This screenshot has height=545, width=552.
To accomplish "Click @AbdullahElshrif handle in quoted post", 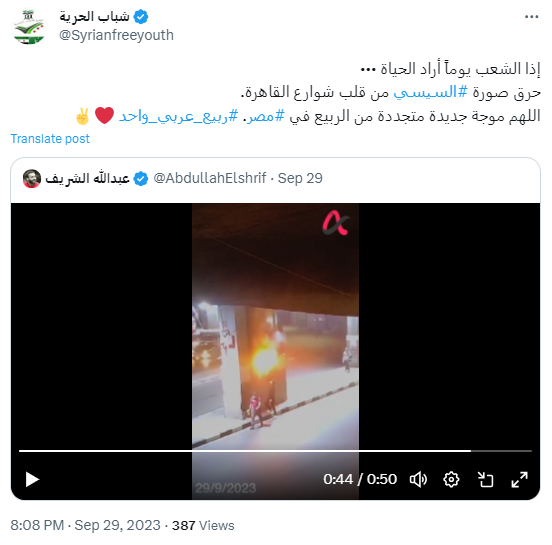I will [x=210, y=178].
